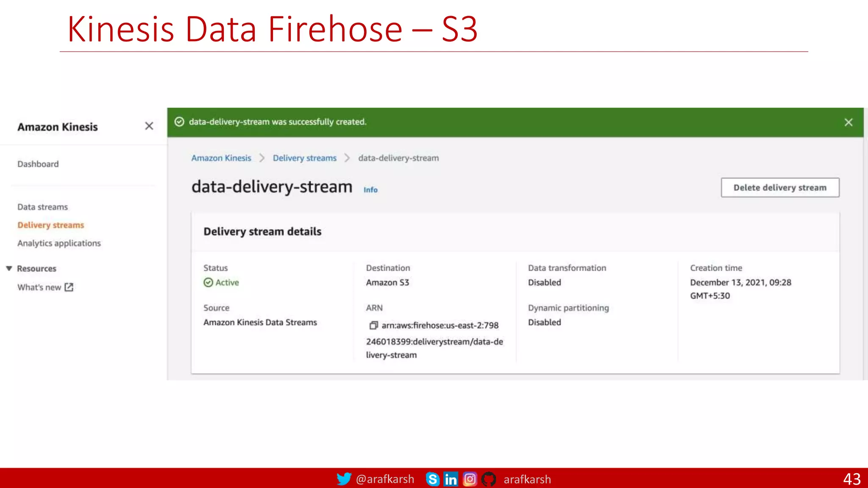Click the LinkedIn icon in footer

pos(451,479)
